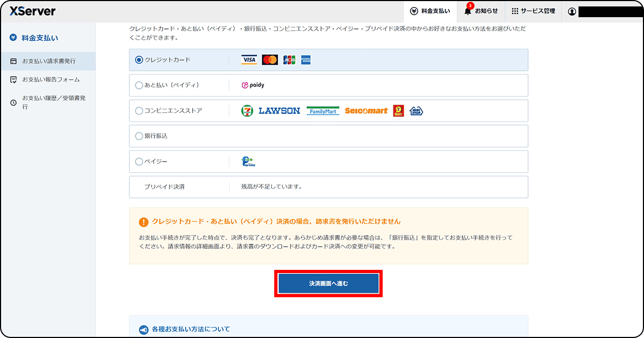Screen dimensions: 644x338
Task: Click the VISA card logo
Action: 249,60
